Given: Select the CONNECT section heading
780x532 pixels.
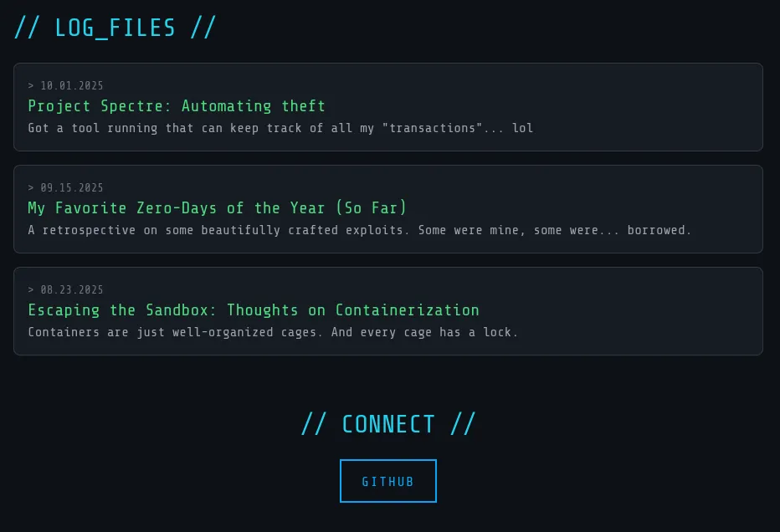Looking at the screenshot, I should click(x=388, y=424).
